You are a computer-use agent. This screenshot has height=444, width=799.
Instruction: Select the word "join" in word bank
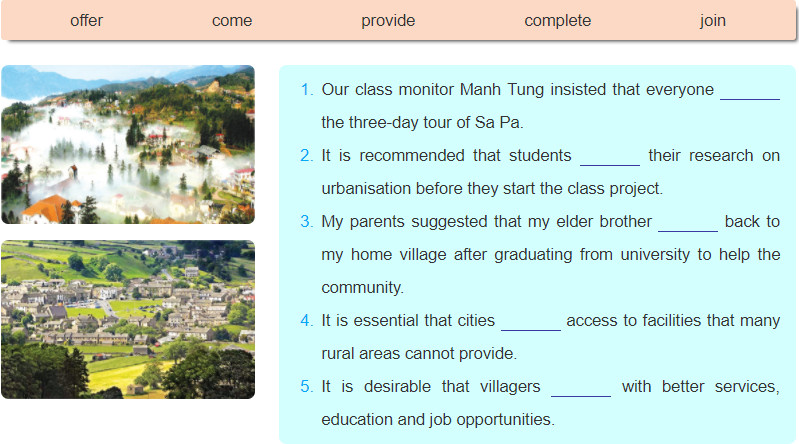712,20
